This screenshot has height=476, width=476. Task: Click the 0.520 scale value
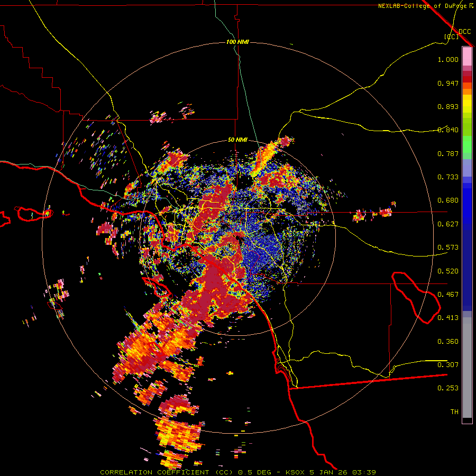tap(448, 271)
